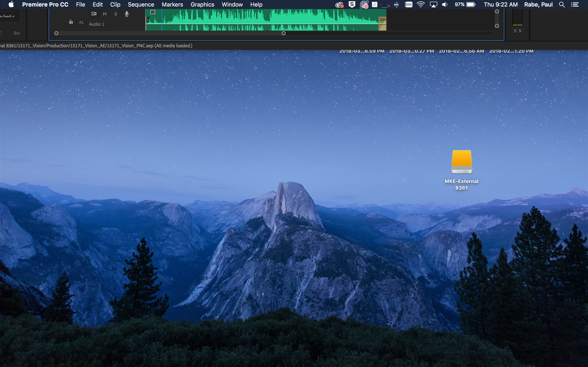Viewport: 588px width, 367px height.
Task: Toggle A1 track targeting button
Action: [81, 22]
